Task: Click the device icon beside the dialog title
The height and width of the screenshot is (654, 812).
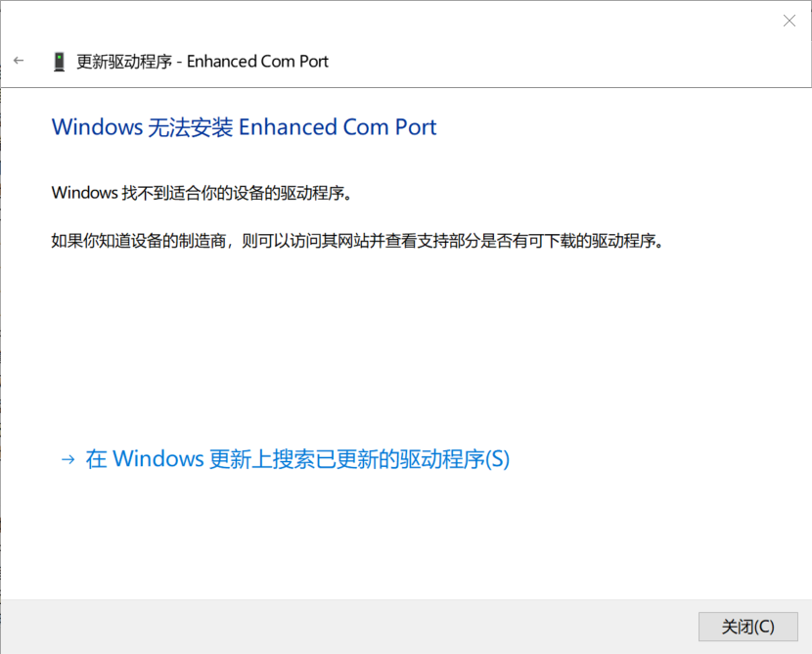Action: click(59, 62)
